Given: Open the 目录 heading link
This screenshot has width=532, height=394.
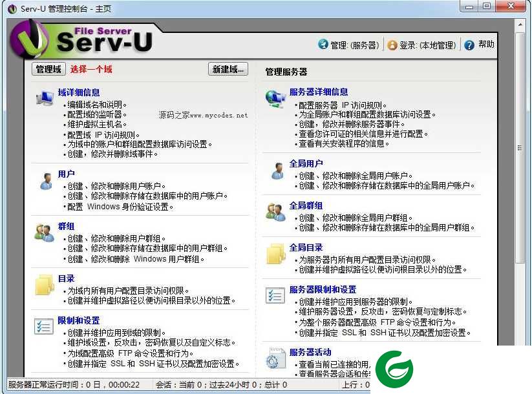Looking at the screenshot, I should point(66,278).
